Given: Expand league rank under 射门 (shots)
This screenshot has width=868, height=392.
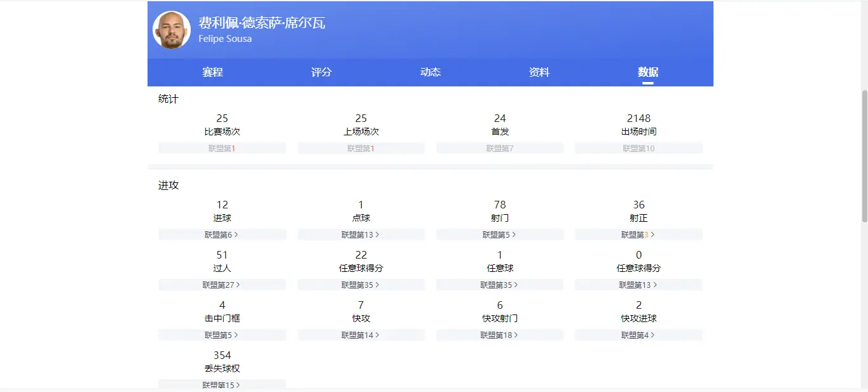Looking at the screenshot, I should [500, 234].
